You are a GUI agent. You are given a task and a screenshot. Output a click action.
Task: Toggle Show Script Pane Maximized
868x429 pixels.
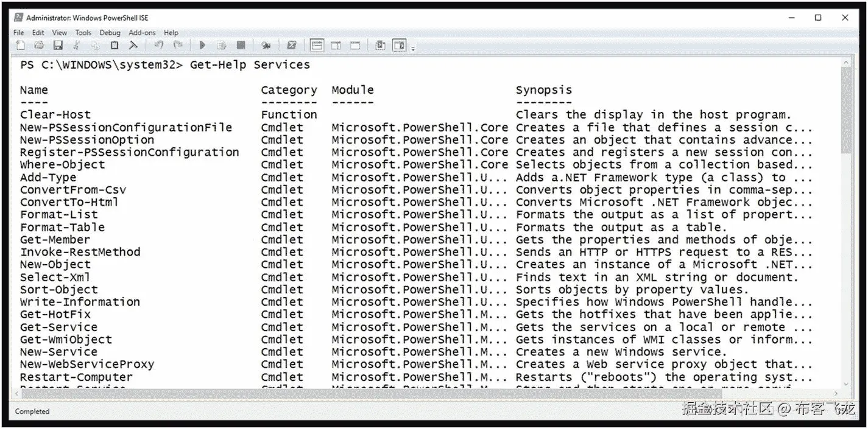[x=354, y=45]
